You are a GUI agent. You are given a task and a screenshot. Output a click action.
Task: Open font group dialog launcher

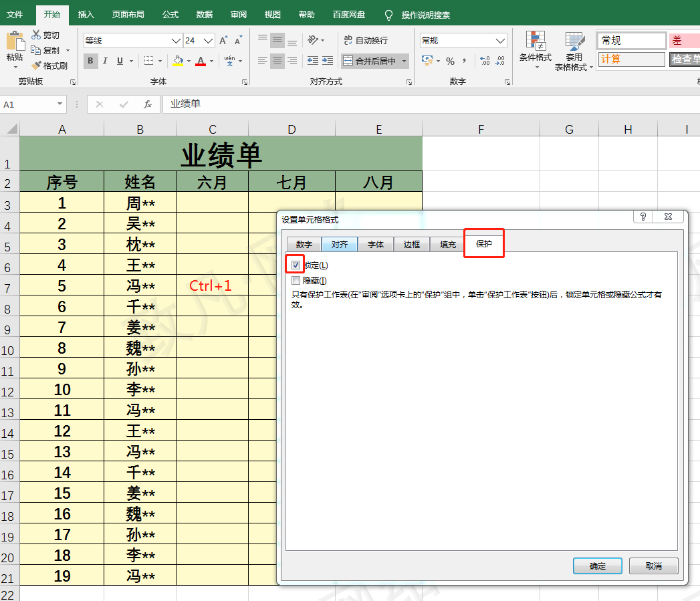[x=245, y=82]
